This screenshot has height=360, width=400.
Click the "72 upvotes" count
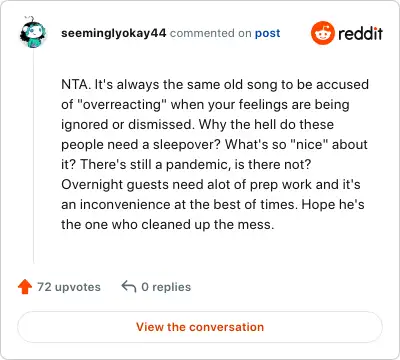coord(69,287)
